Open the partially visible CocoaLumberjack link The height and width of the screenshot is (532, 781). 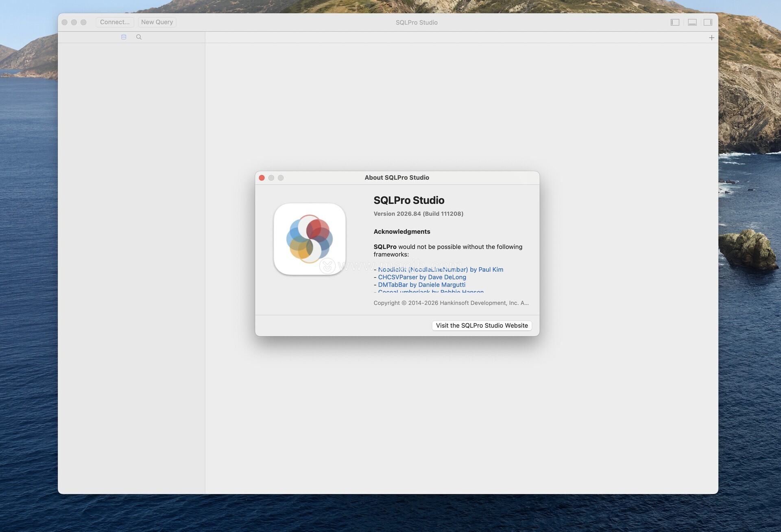point(430,291)
